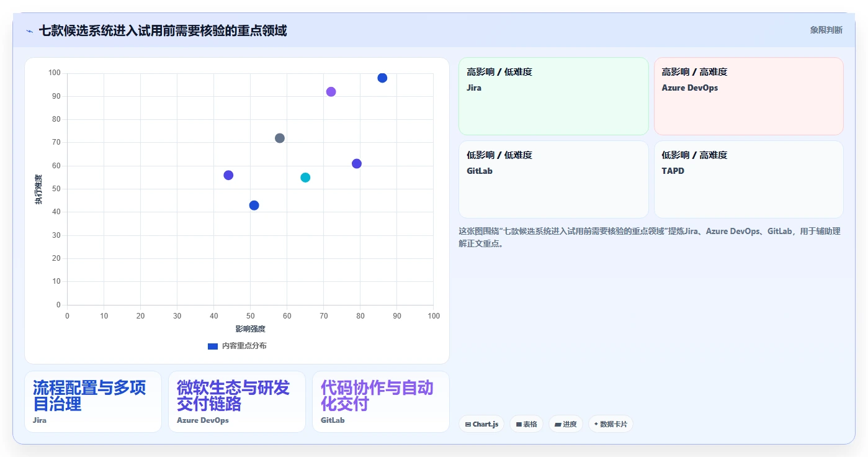Click the Jira caption under 流程配置与多项目治理
Screen dimensions: 868x457
click(x=40, y=420)
